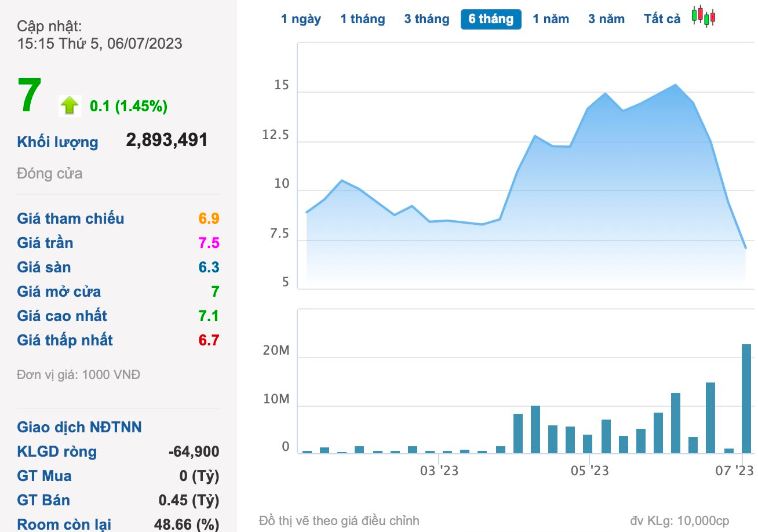Click the ceiling price 7.5
758x532 pixels.
pyautogui.click(x=209, y=243)
